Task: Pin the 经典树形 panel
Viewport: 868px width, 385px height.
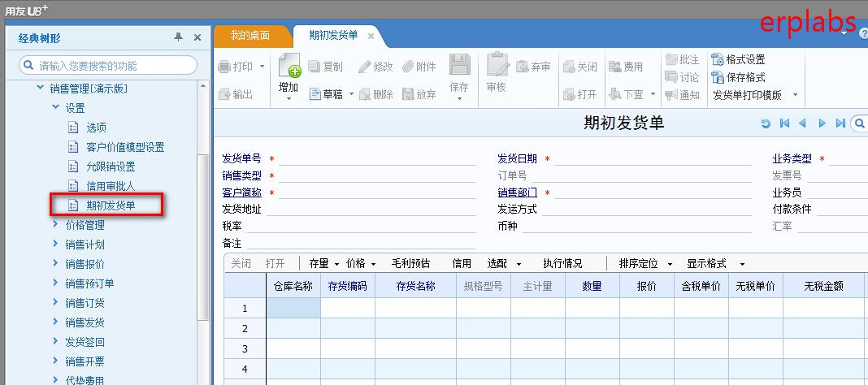Action: (x=178, y=37)
